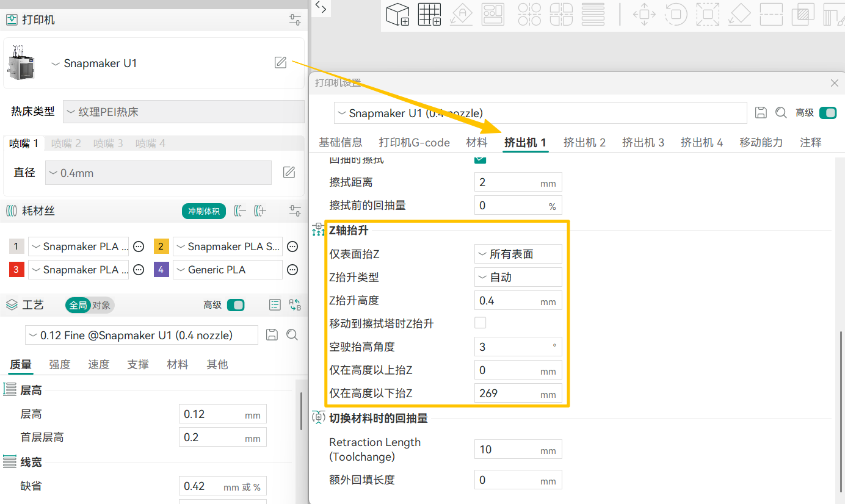Click the yellow filament 2 color swatch

(161, 247)
